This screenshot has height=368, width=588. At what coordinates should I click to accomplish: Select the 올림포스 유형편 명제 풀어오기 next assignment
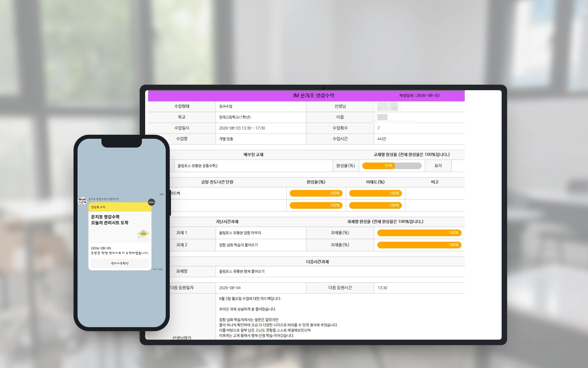click(242, 271)
